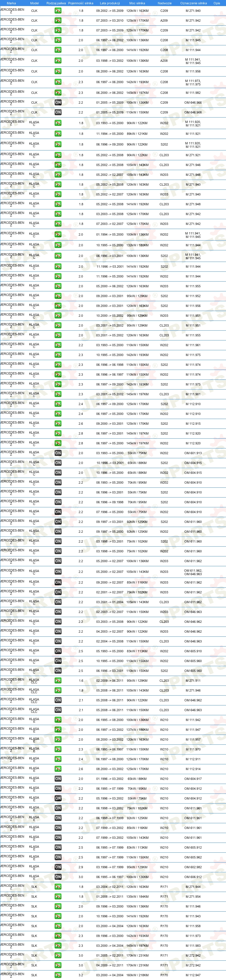Click the diesel ON icon in the OM 602.982 row

coord(58,867)
